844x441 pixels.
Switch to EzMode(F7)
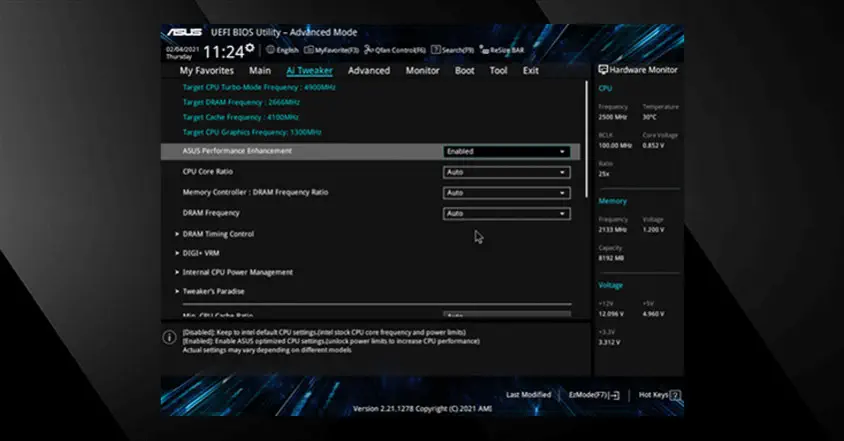pyautogui.click(x=594, y=395)
